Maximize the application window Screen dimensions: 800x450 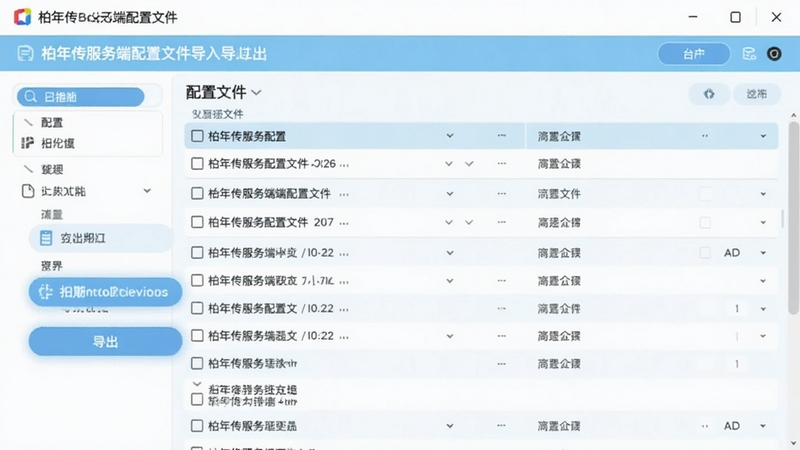click(735, 17)
